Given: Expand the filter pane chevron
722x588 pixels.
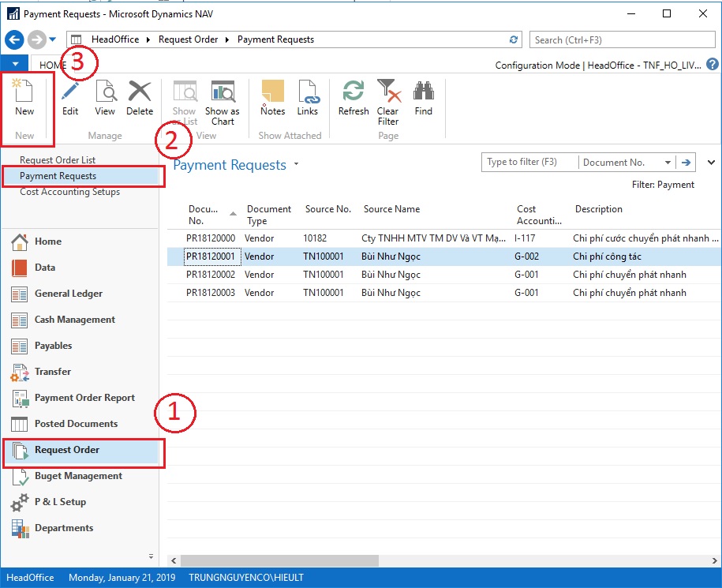Looking at the screenshot, I should tap(711, 163).
